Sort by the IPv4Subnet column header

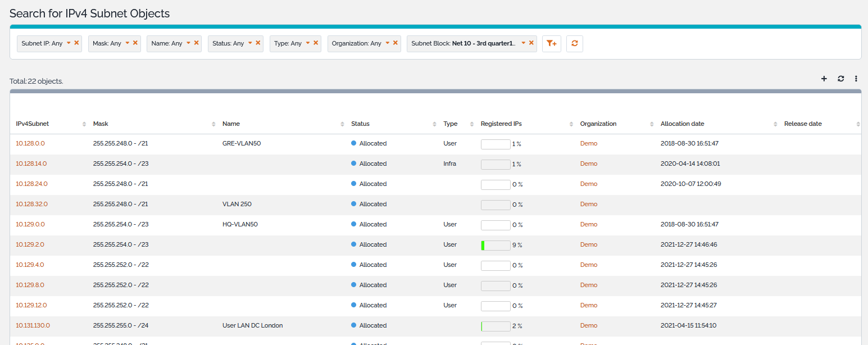tap(33, 124)
